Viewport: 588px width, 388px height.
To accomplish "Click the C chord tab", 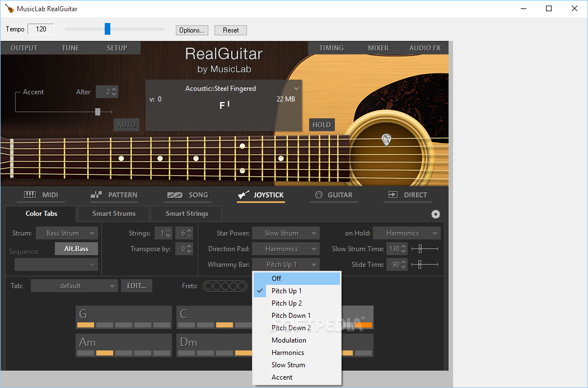I will coord(214,317).
